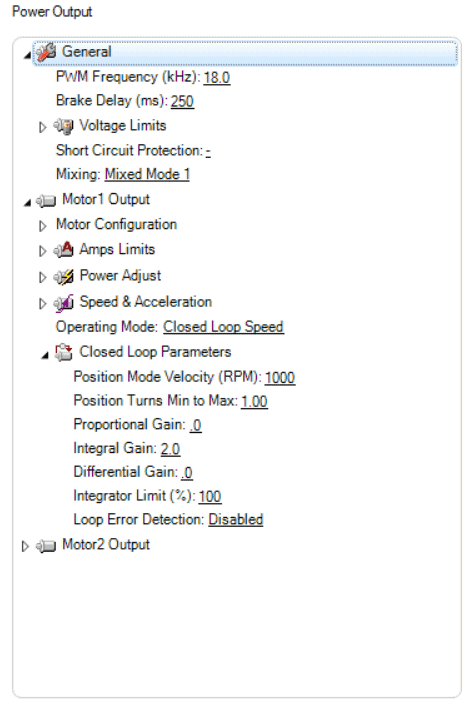Expand the Voltage Limits node
The width and height of the screenshot is (472, 708).
[42, 127]
